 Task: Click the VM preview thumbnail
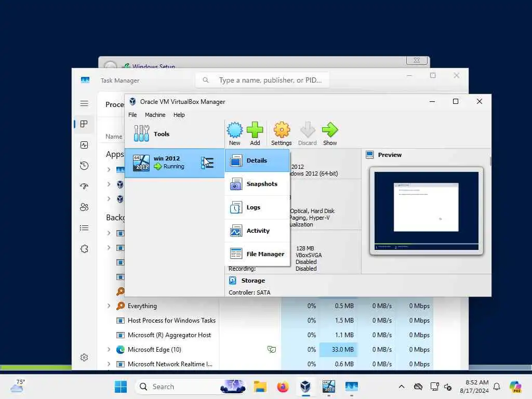(x=426, y=211)
